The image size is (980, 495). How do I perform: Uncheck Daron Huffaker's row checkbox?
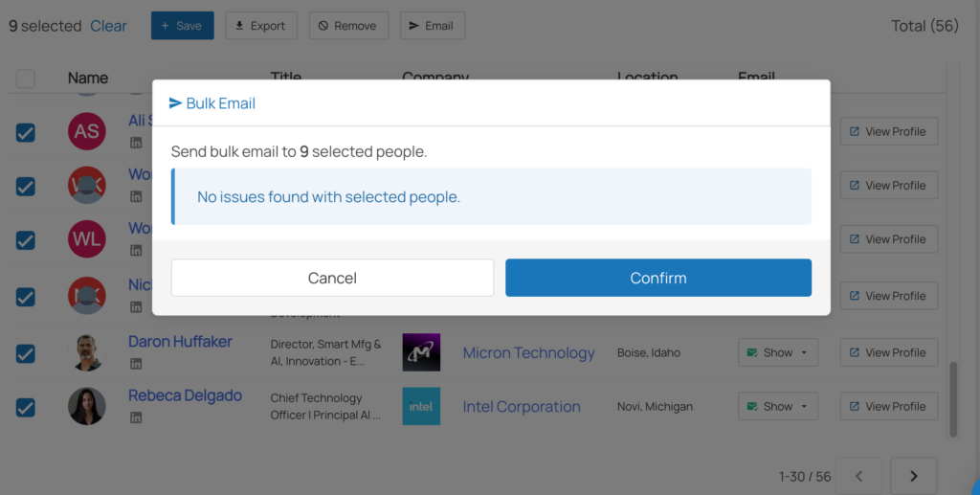coord(26,353)
